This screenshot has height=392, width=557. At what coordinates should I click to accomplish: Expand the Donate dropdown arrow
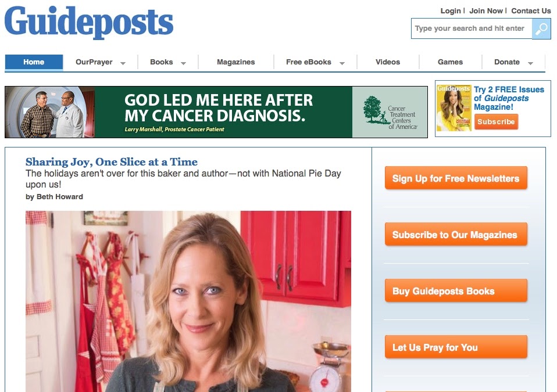pyautogui.click(x=530, y=63)
